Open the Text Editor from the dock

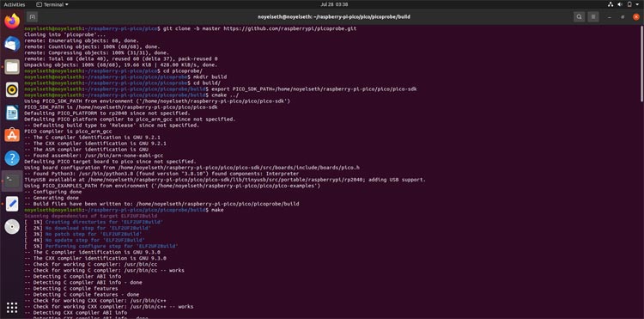tap(12, 204)
